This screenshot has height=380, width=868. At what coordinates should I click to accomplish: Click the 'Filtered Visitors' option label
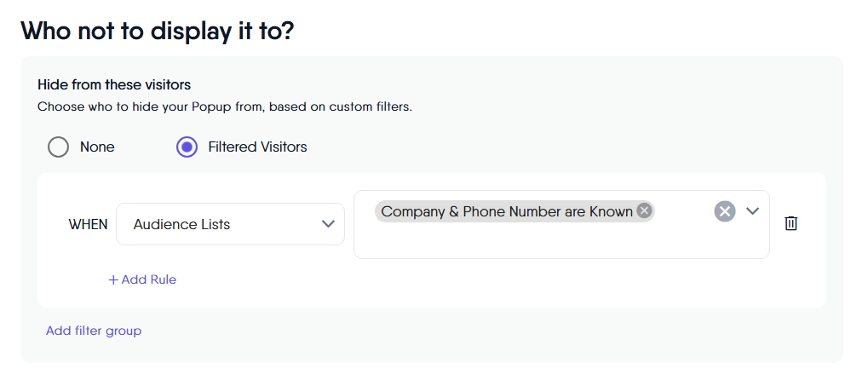coord(257,147)
